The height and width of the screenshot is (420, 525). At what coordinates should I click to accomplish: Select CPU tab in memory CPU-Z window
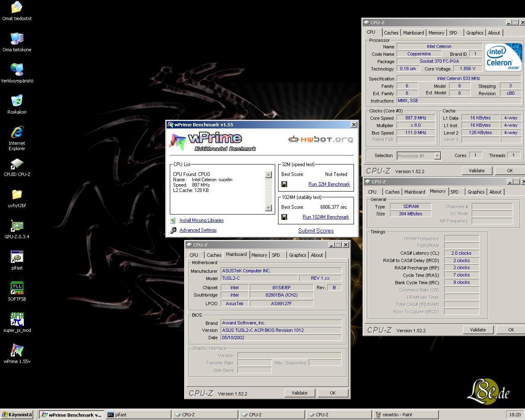click(x=372, y=192)
